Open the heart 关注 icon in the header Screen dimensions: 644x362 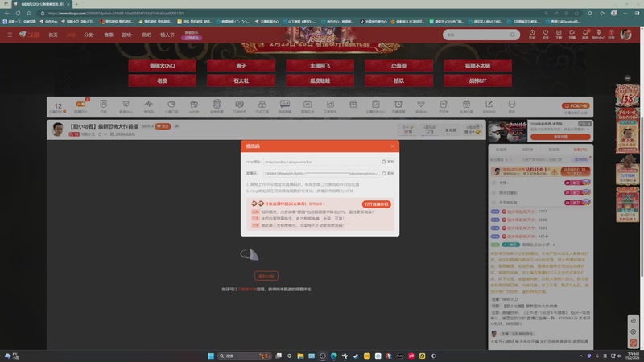pyautogui.click(x=546, y=34)
